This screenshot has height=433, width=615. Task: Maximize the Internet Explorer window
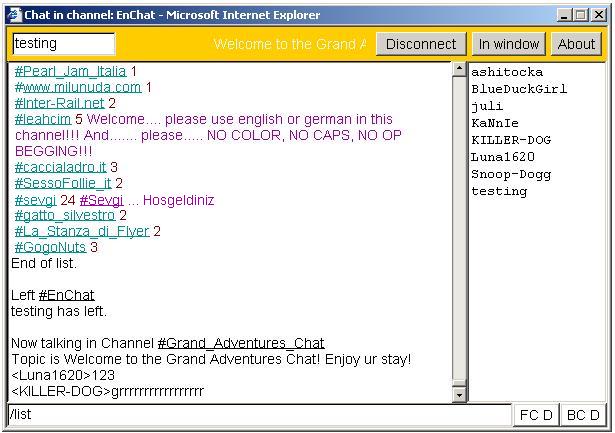click(581, 15)
